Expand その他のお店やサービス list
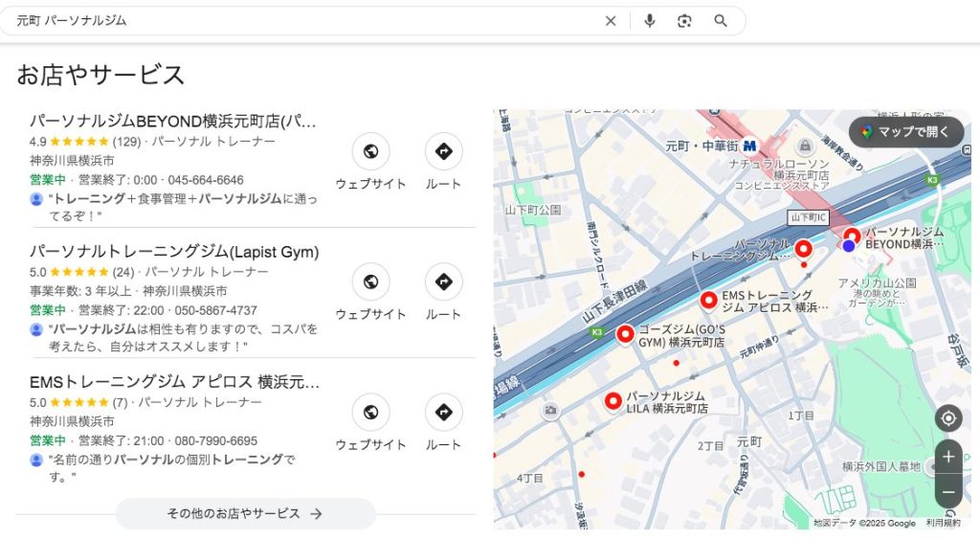980x540 pixels. pos(245,514)
